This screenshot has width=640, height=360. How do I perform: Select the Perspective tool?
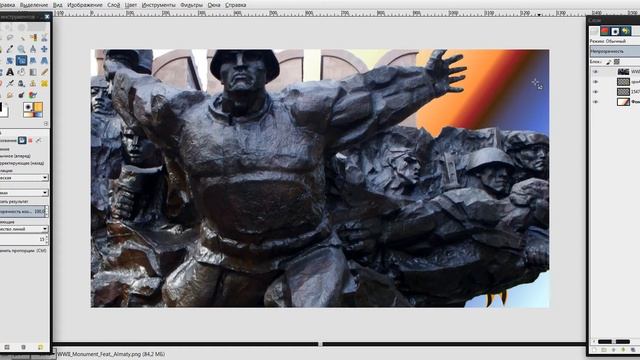tap(44, 60)
